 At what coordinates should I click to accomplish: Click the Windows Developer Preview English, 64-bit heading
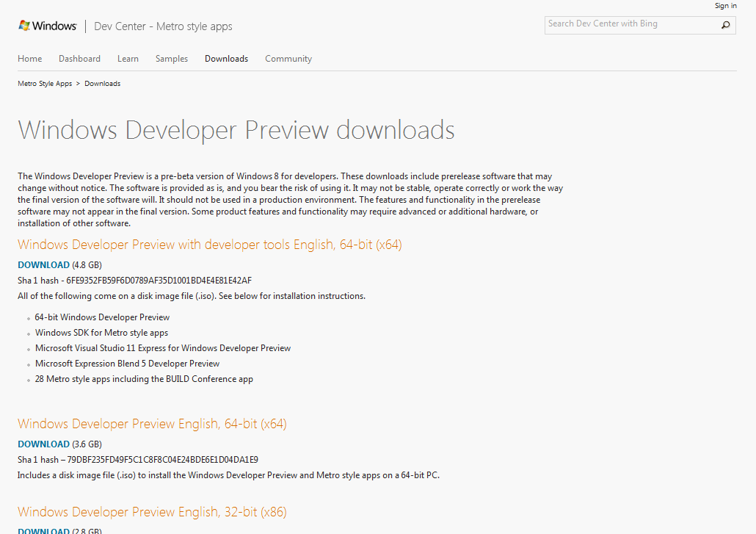click(x=153, y=424)
